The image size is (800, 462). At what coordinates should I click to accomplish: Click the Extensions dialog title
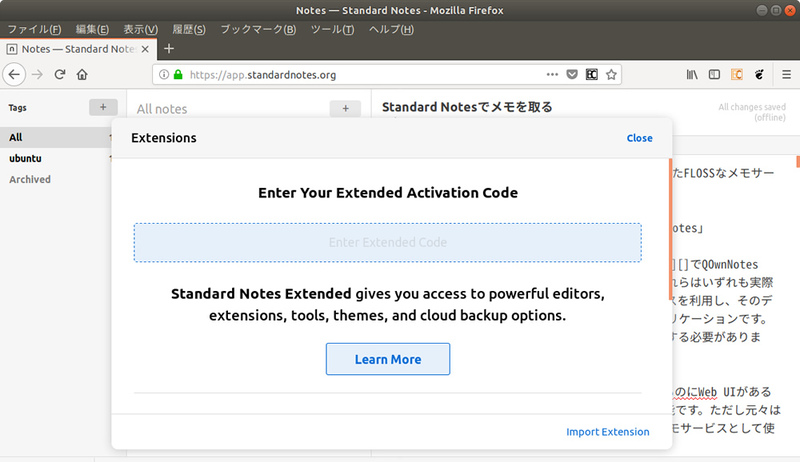pos(164,138)
